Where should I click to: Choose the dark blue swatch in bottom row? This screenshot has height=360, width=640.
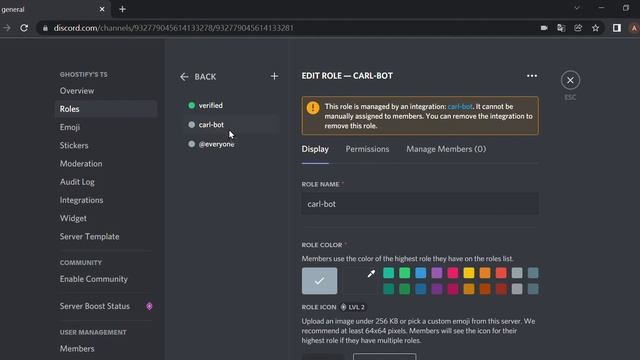(x=420, y=289)
